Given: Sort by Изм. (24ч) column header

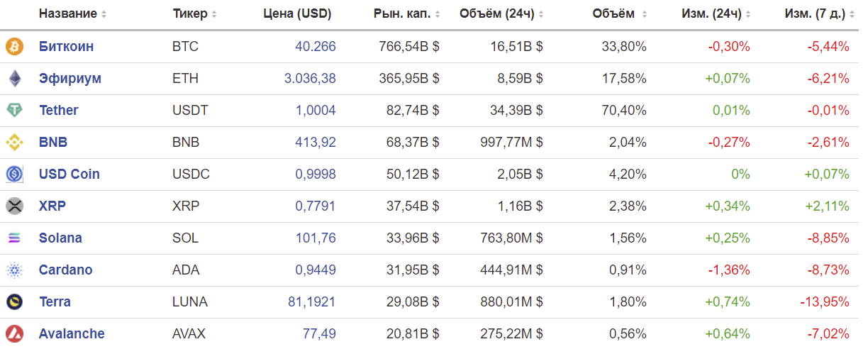Looking at the screenshot, I should 716,14.
